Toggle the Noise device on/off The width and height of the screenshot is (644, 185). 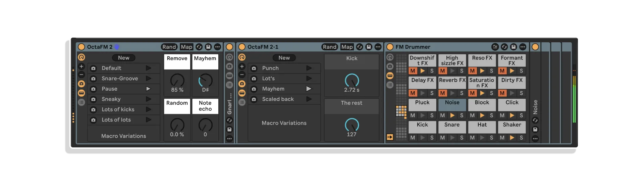pos(535,47)
